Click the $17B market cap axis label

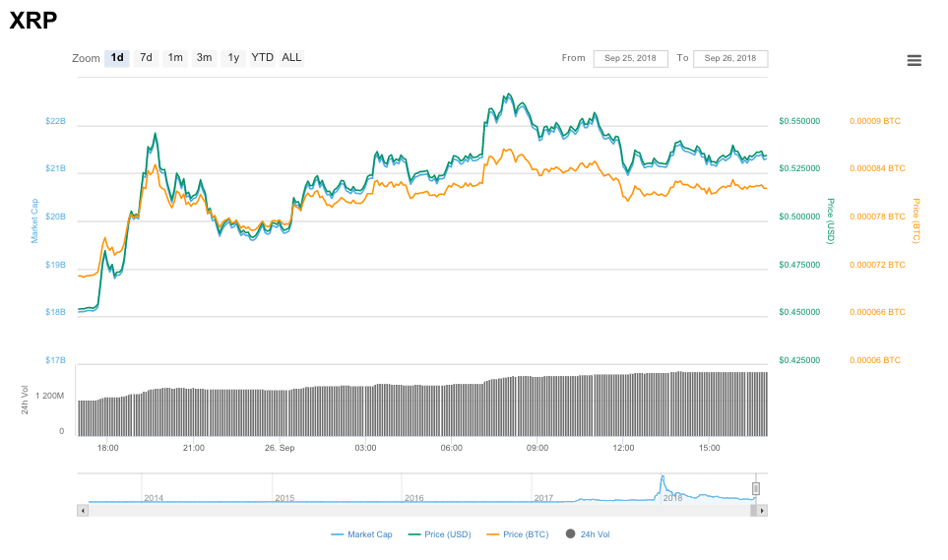56,360
